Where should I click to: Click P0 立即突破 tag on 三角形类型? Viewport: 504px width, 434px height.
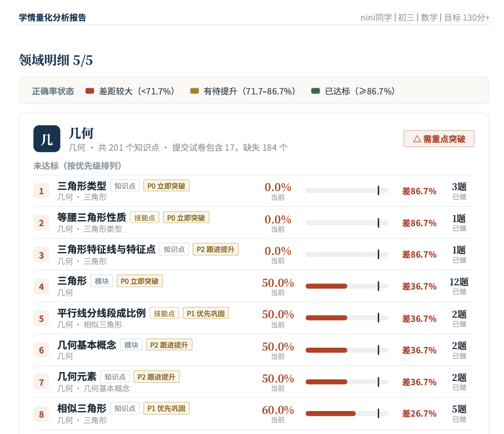(166, 186)
